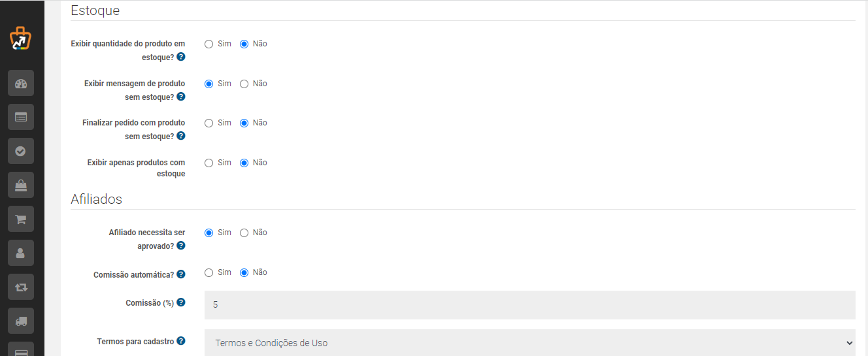Open the Termos para cadastro dropdown
Screen dimensions: 868x356
[x=530, y=343]
